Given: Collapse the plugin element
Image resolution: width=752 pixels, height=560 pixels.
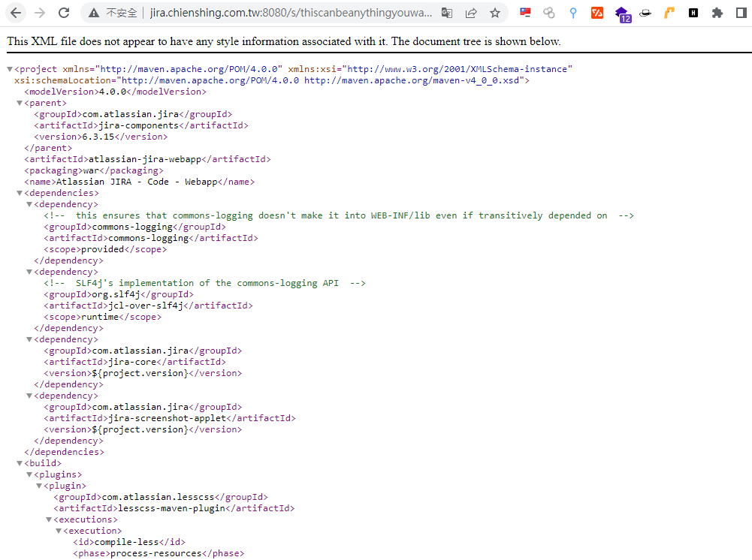Looking at the screenshot, I should (39, 486).
